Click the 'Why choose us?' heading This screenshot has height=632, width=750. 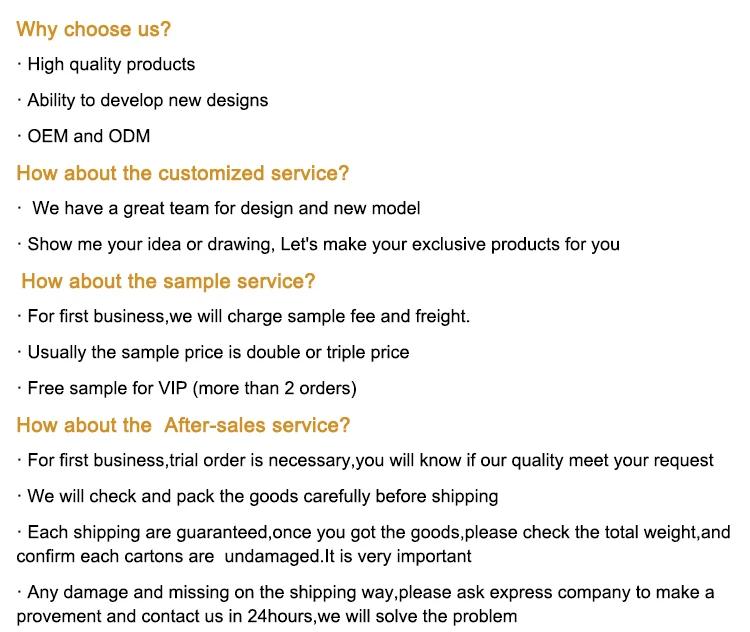tap(93, 29)
